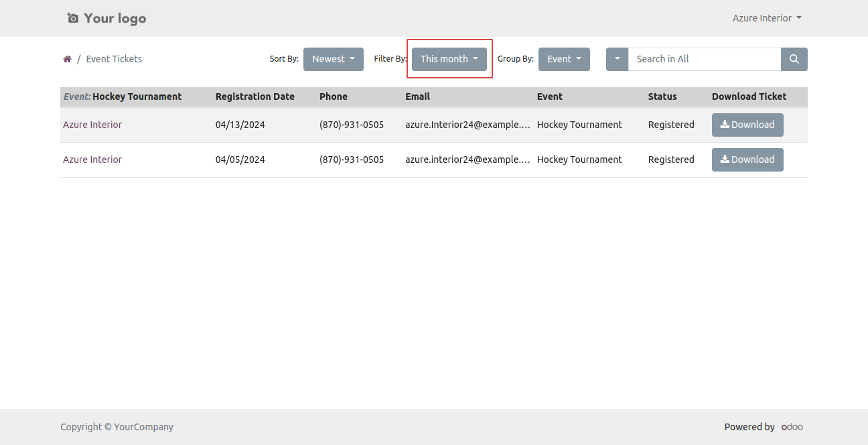The height and width of the screenshot is (445, 868).
Task: Expand the search field options caret
Action: coord(617,59)
